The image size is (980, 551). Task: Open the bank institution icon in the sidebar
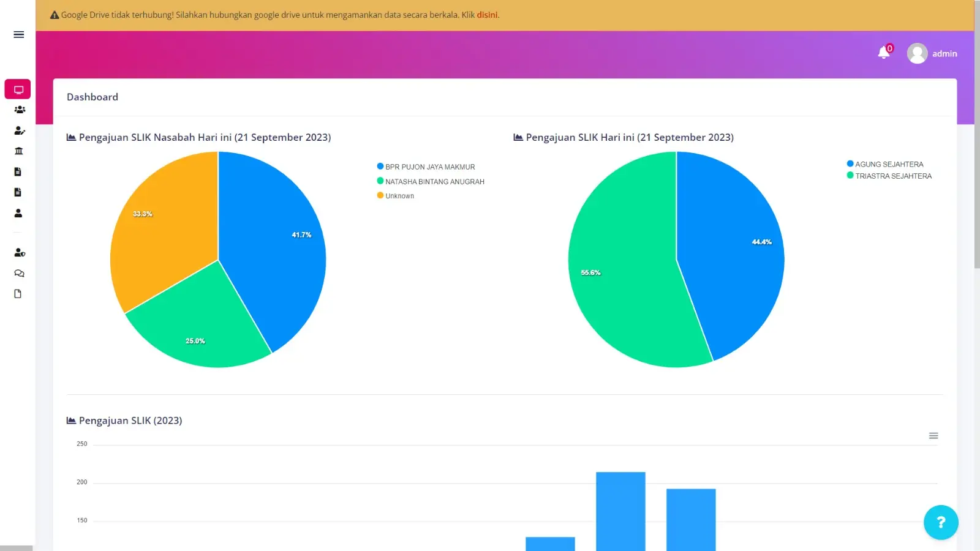(x=19, y=151)
